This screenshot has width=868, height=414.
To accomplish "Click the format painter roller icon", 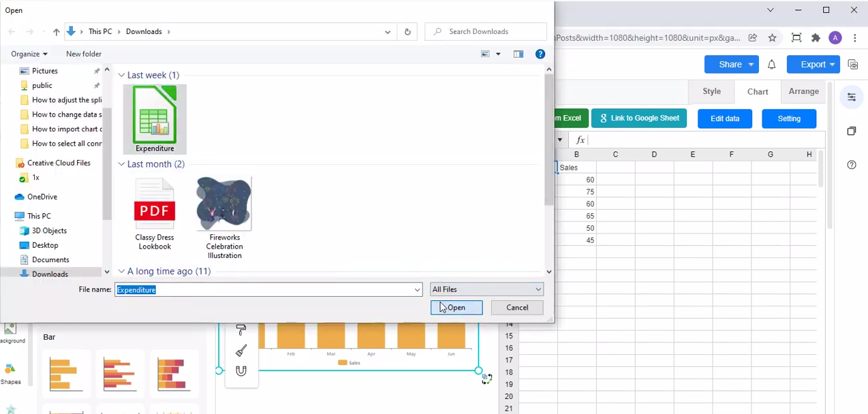I will [x=241, y=330].
